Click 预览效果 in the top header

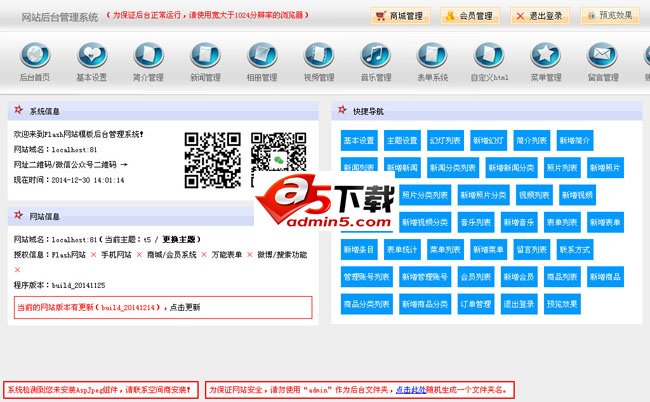(610, 16)
